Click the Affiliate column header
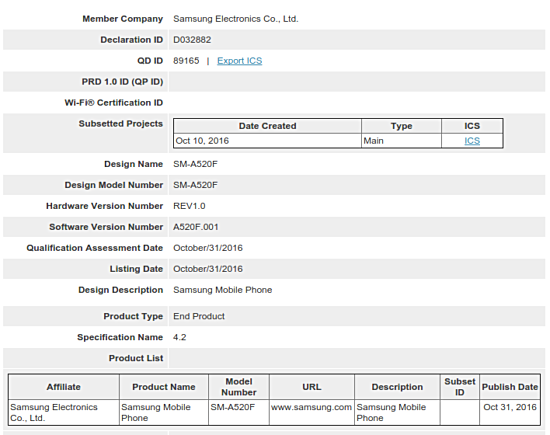550x435 pixels. pos(64,387)
